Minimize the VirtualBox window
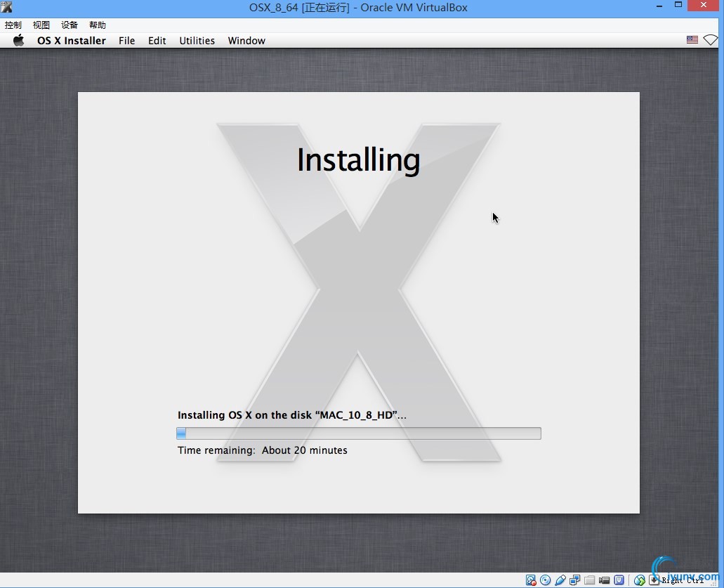Viewport: 724px width, 588px height. 659,6
